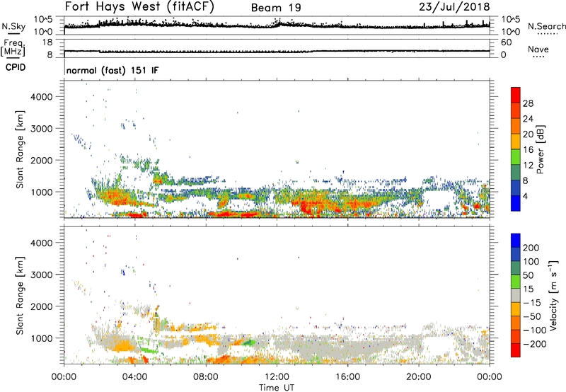Image resolution: width=566 pixels, height=392 pixels.
Task: Click the 08:00 time tick label
Action: pyautogui.click(x=206, y=377)
